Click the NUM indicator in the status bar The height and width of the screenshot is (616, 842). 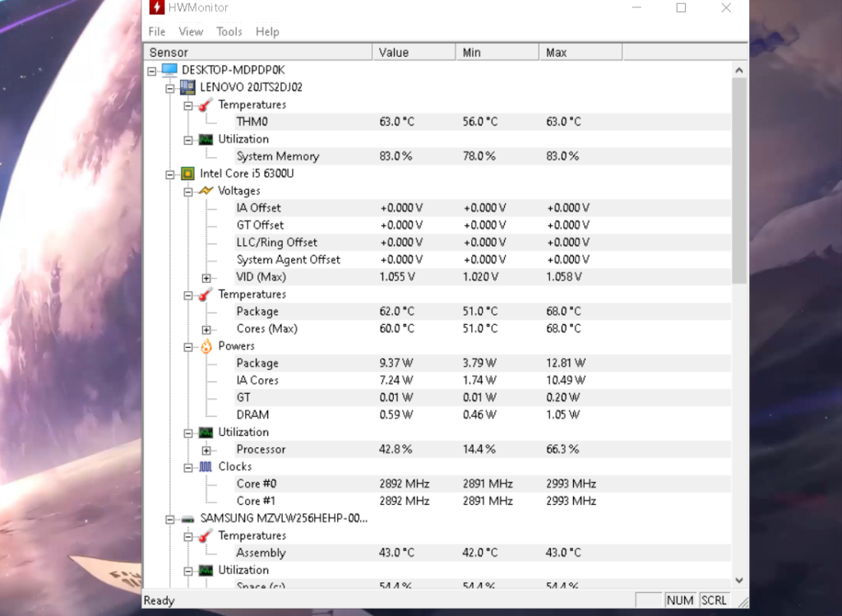point(680,600)
